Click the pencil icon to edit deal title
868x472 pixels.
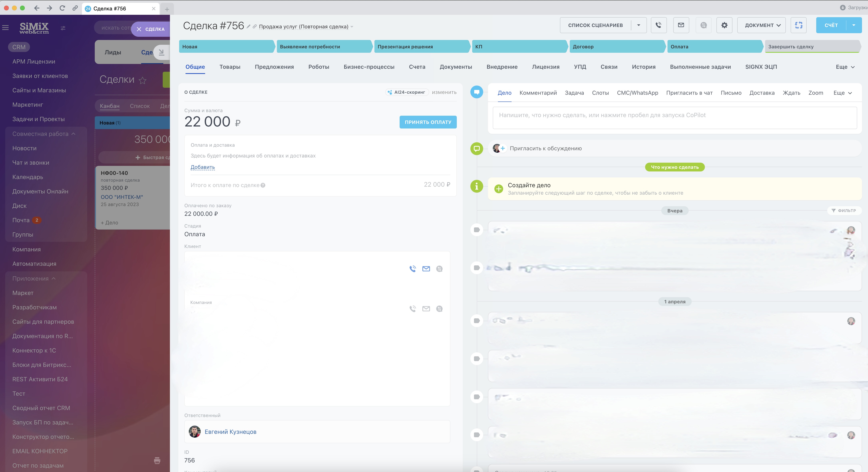[x=248, y=27]
